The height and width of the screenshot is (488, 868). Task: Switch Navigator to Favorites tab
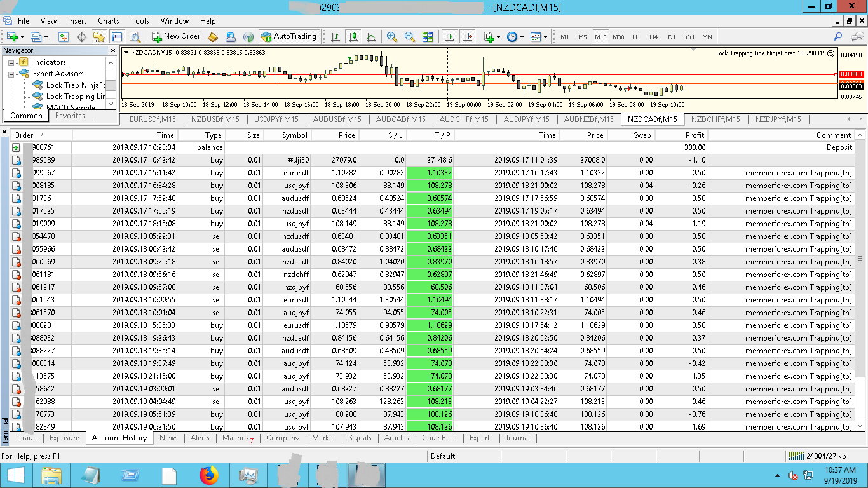[70, 116]
